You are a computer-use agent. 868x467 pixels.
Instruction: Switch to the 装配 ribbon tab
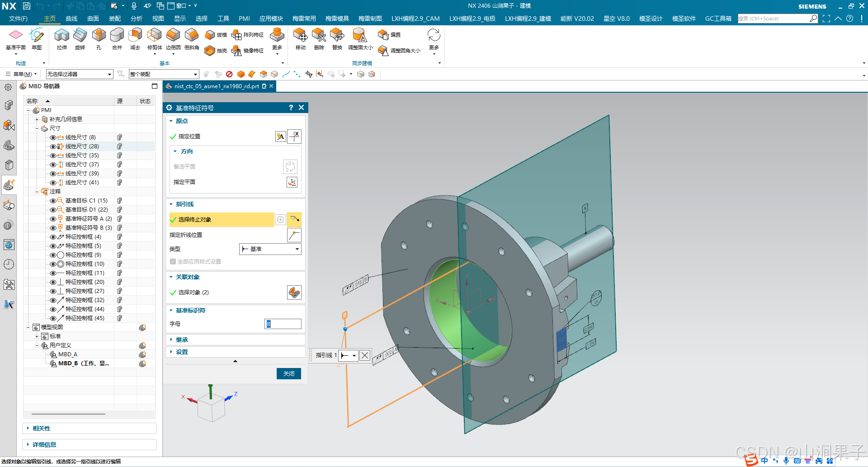[115, 19]
